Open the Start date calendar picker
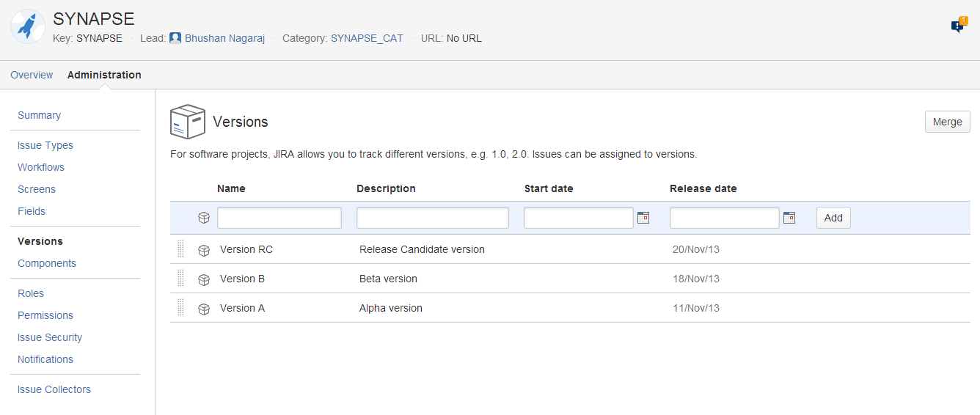The width and height of the screenshot is (980, 415). tap(643, 218)
